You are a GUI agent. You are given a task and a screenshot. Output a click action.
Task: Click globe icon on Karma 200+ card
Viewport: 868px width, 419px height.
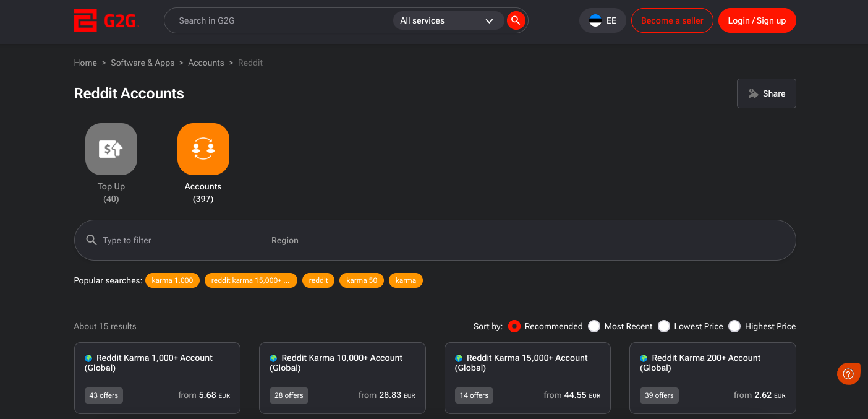click(x=644, y=358)
